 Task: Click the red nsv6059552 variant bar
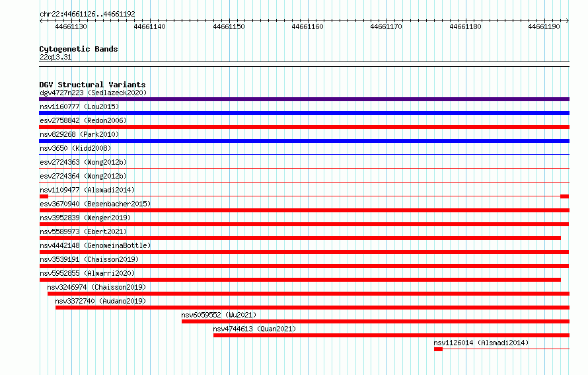coord(375,321)
